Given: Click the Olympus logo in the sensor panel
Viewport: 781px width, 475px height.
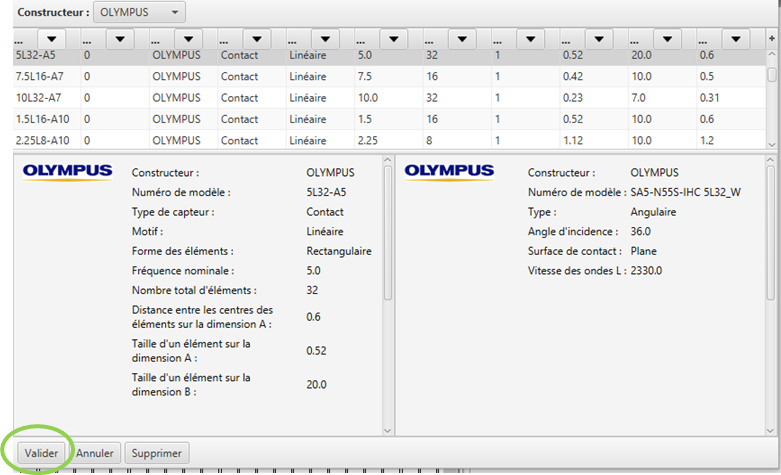Looking at the screenshot, I should coord(68,172).
